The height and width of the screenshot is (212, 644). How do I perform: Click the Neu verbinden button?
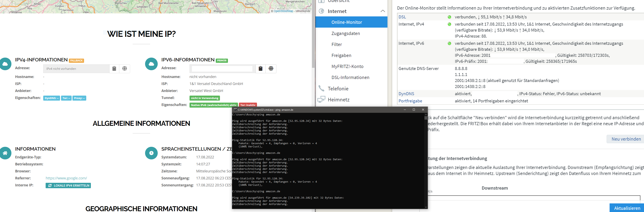click(626, 139)
